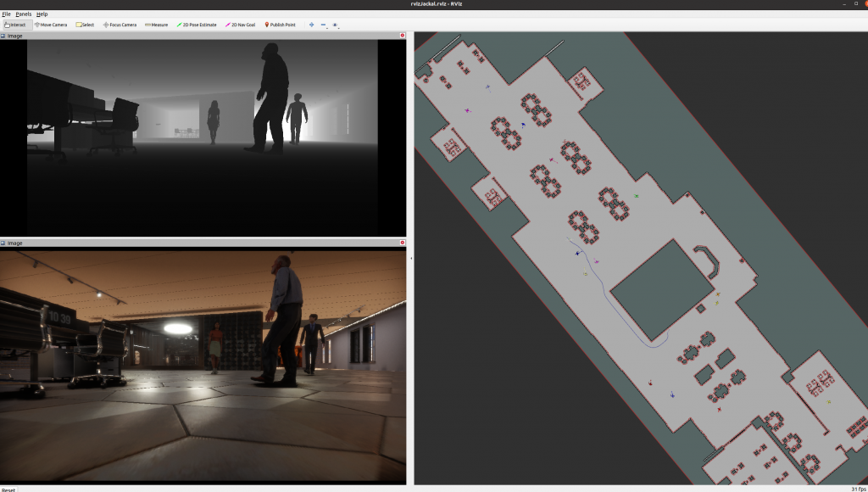868x492 pixels.
Task: Activate the 2D Nav Goal tool
Action: (240, 25)
